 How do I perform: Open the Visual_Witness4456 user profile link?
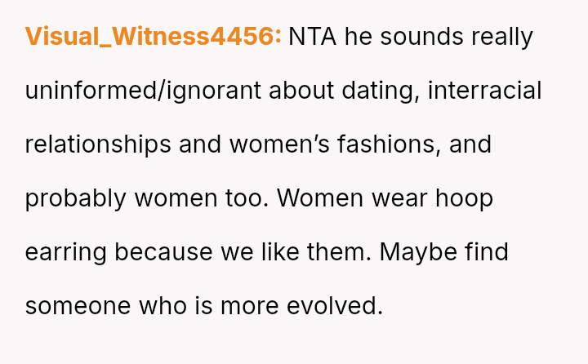(153, 37)
